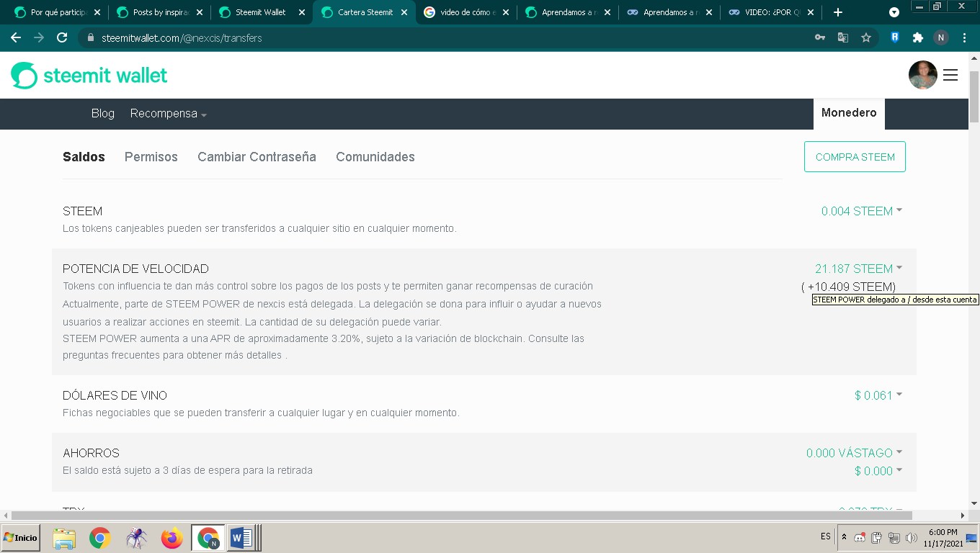This screenshot has height=553, width=980.
Task: Open the $ 0.000 savings dropdown
Action: 878,471
